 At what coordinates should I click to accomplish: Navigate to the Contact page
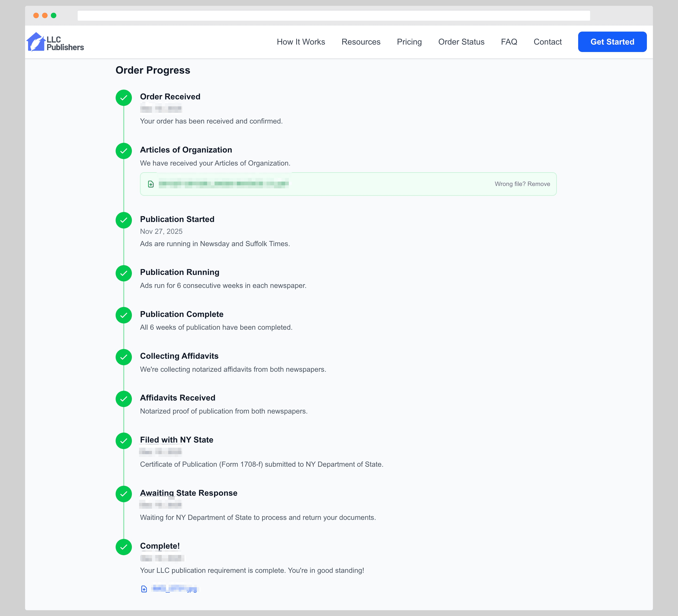pos(548,42)
